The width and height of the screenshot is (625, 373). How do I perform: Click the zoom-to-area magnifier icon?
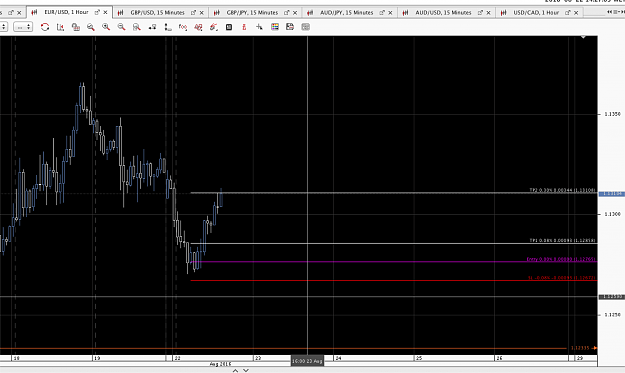click(x=137, y=27)
